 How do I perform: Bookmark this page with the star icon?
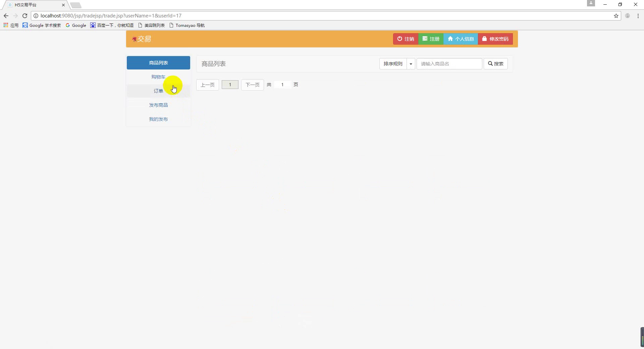pyautogui.click(x=616, y=16)
